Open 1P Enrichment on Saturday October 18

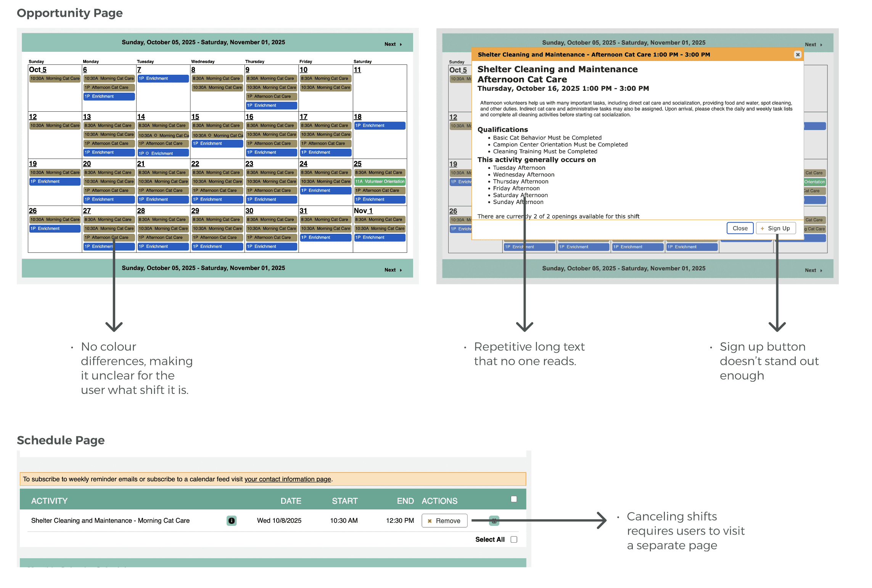(380, 125)
